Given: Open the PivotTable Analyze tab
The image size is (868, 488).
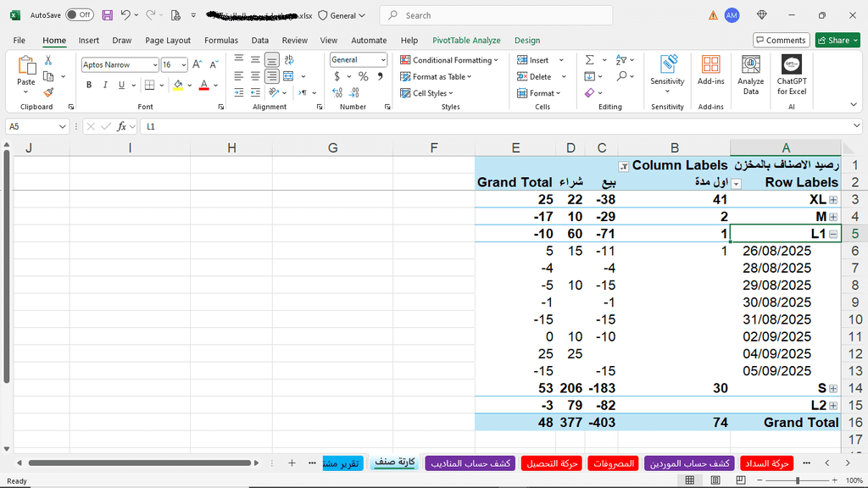Looking at the screenshot, I should pos(466,40).
